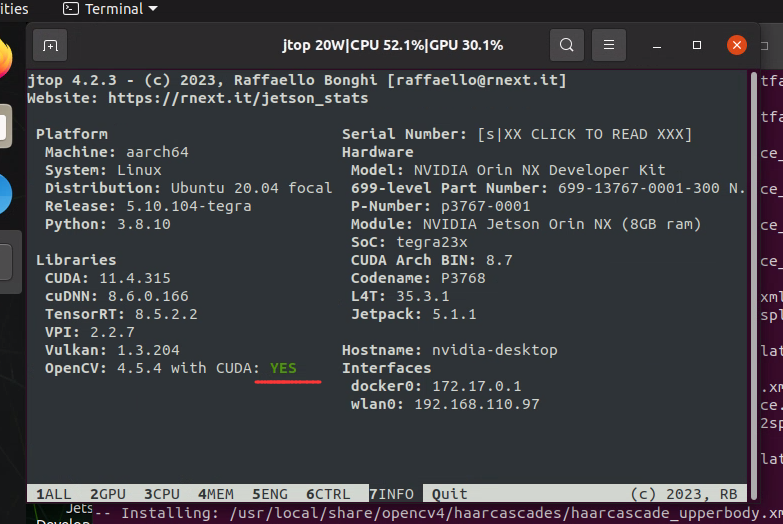783x524 pixels.
Task: Close the jtop terminal window
Action: (x=737, y=45)
